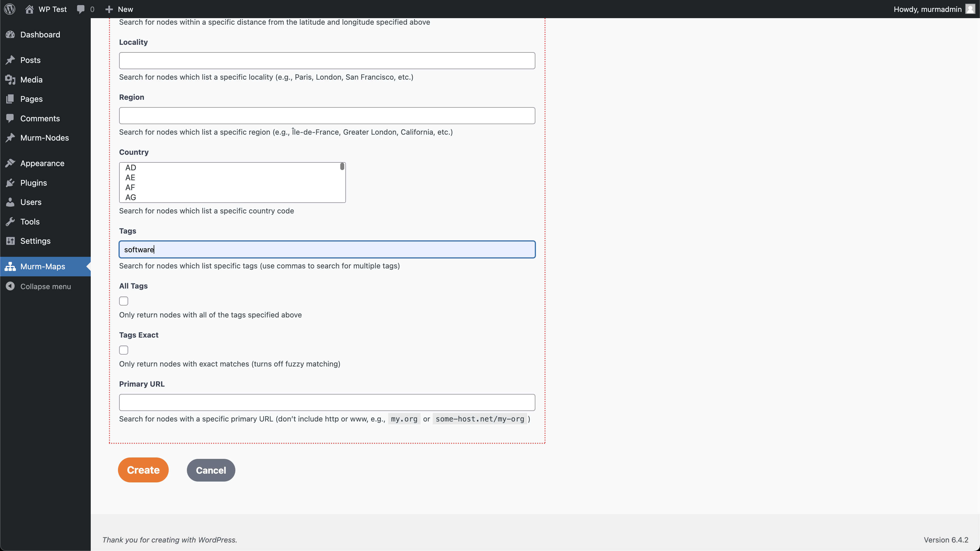Click the Primary URL input field

point(327,402)
